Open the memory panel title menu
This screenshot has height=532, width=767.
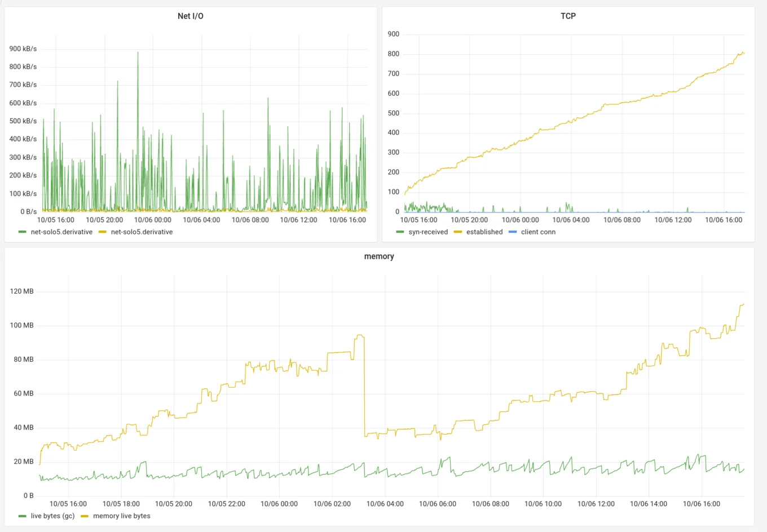pos(379,256)
